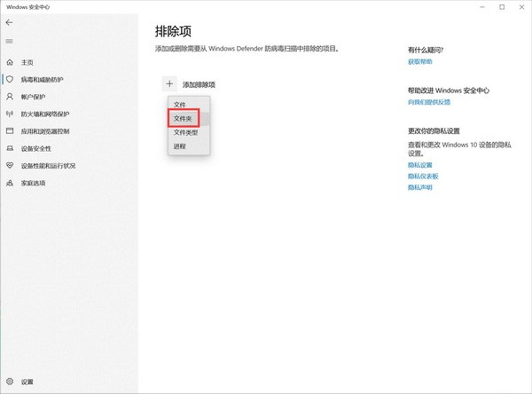
Task: Click the 更改你的隐私设置 heading
Action: [434, 131]
